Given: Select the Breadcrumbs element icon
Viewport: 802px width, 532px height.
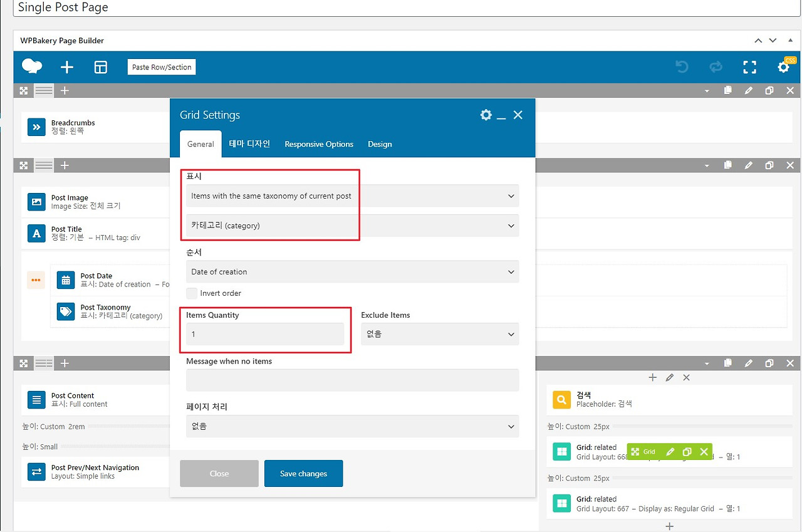Looking at the screenshot, I should (x=37, y=127).
